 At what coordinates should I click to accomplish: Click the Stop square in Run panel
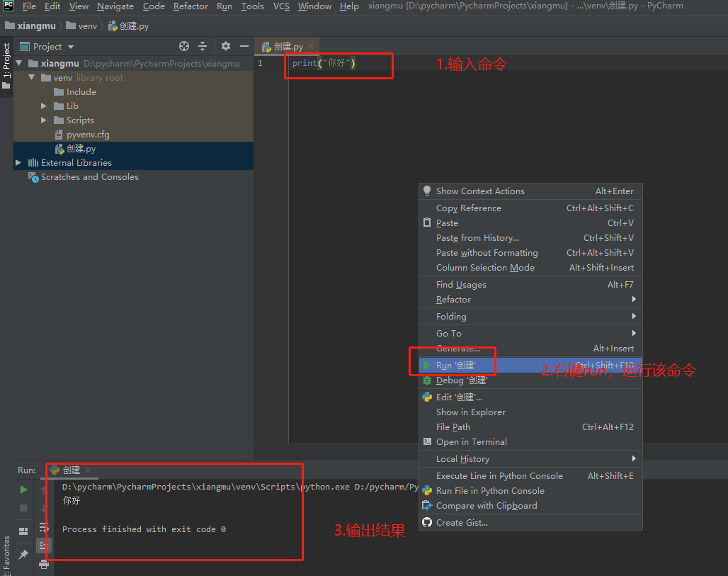pos(23,508)
